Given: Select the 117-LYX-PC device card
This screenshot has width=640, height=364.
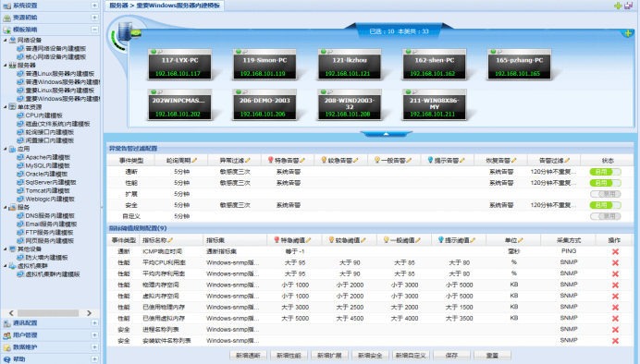Looking at the screenshot, I should [x=180, y=65].
